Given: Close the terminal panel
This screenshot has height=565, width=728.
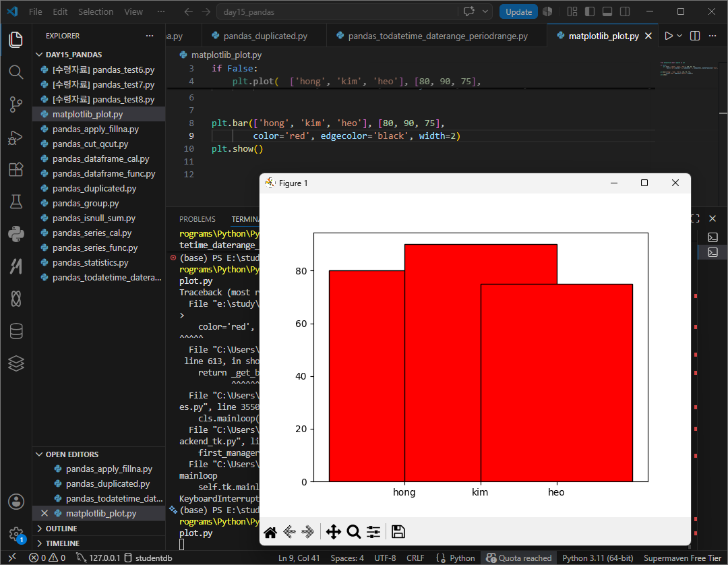Looking at the screenshot, I should click(712, 218).
